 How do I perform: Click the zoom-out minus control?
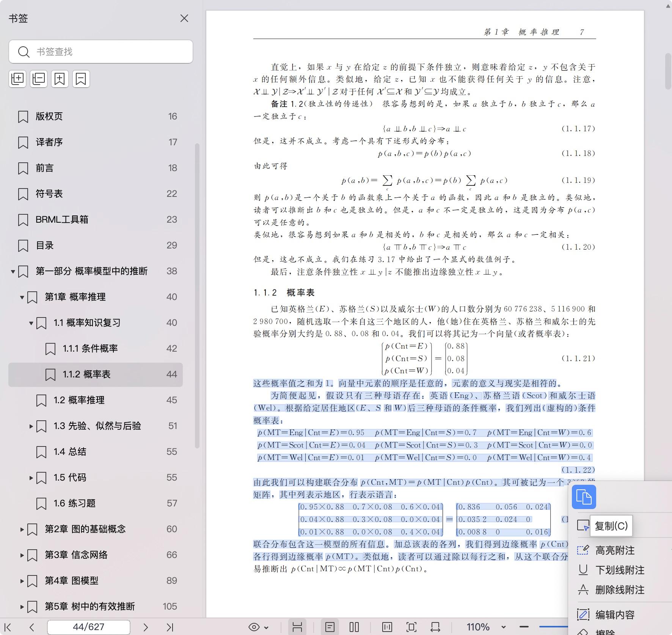(525, 627)
